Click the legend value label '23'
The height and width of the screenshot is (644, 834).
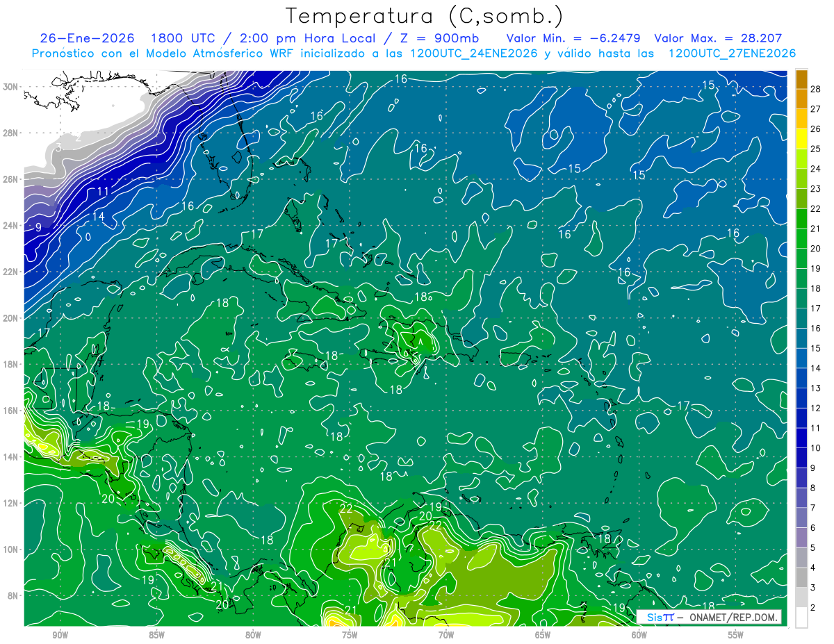(x=816, y=188)
